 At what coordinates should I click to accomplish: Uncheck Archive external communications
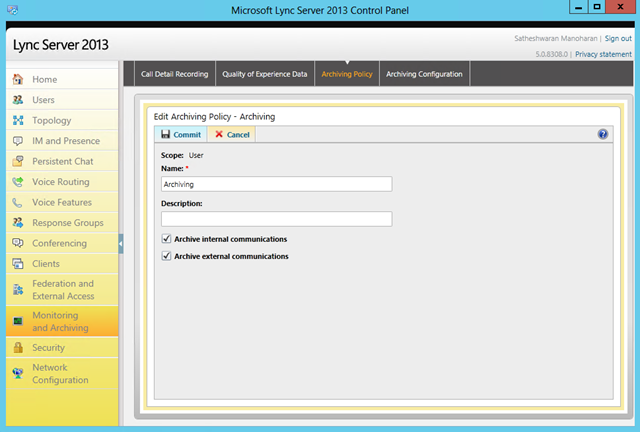(166, 256)
